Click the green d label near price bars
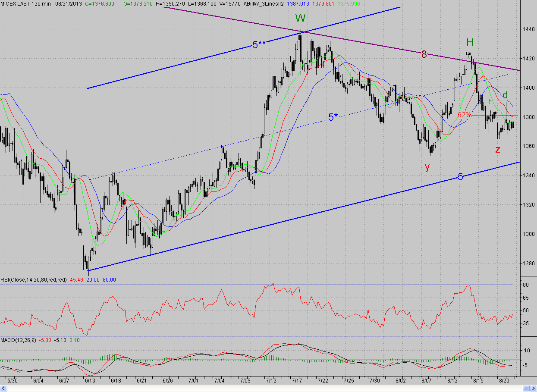This screenshot has height=392, width=537. coord(505,95)
